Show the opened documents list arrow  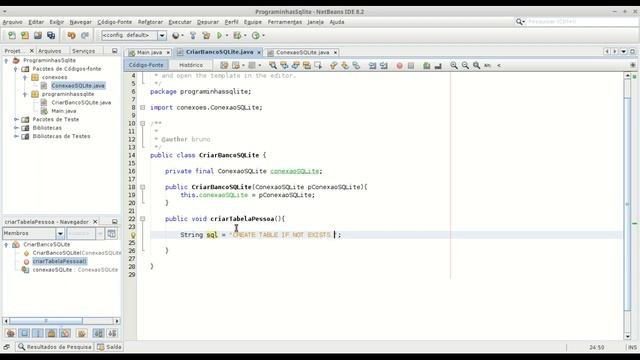624,51
